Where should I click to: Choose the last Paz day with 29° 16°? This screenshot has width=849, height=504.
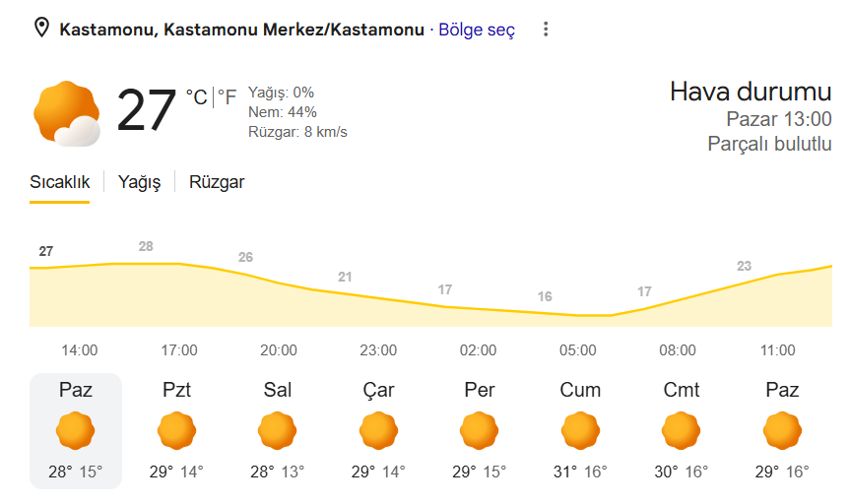tap(782, 431)
